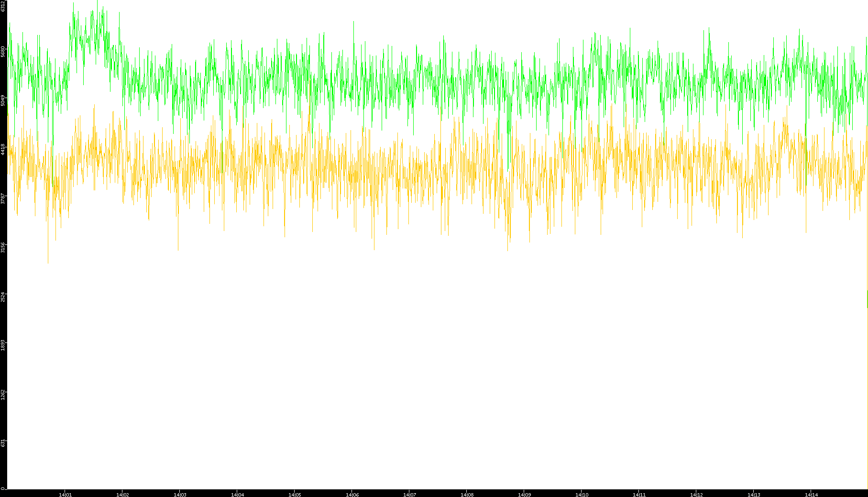This screenshot has width=868, height=497.
Task: Select the 14:05 tick on time axis
Action: [x=295, y=495]
